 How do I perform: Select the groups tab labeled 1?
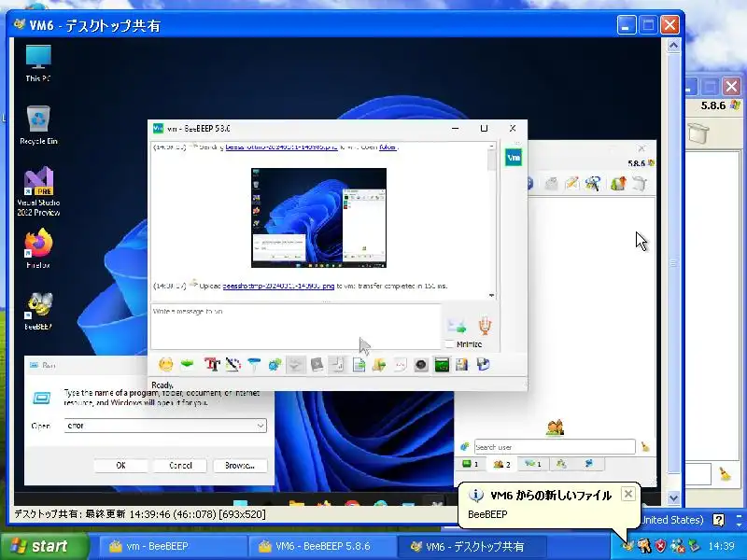coord(532,463)
